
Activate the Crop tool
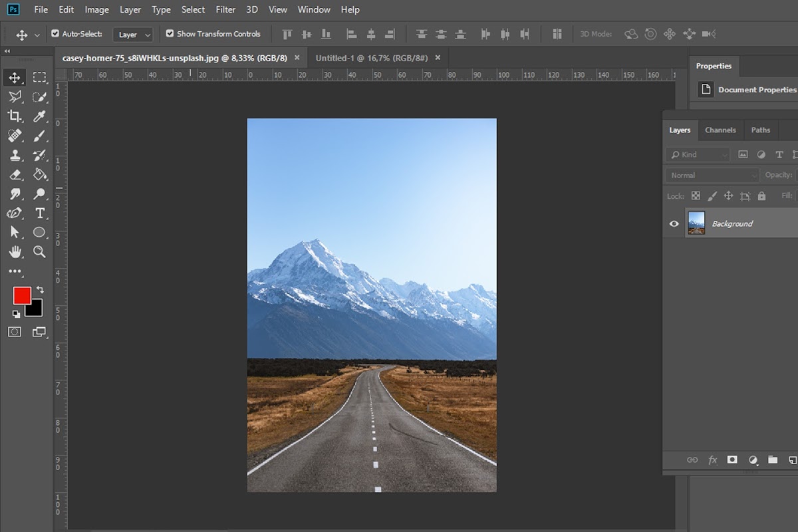point(15,116)
